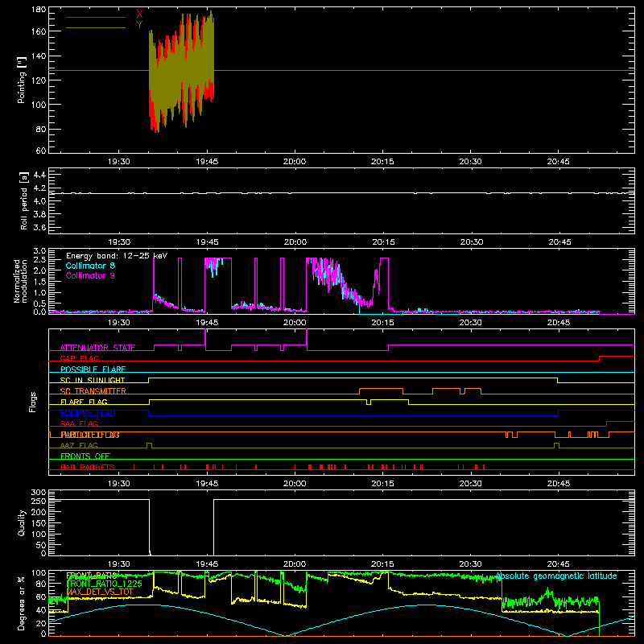The width and height of the screenshot is (644, 644).
Task: Select the GAP_FLAG label
Action: tap(79, 358)
